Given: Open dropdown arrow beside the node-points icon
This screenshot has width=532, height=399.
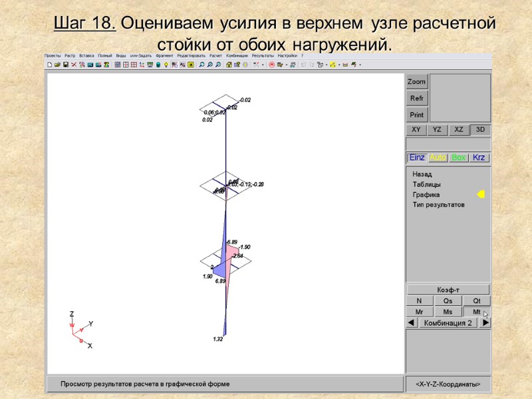Looking at the screenshot, I should pos(263,65).
